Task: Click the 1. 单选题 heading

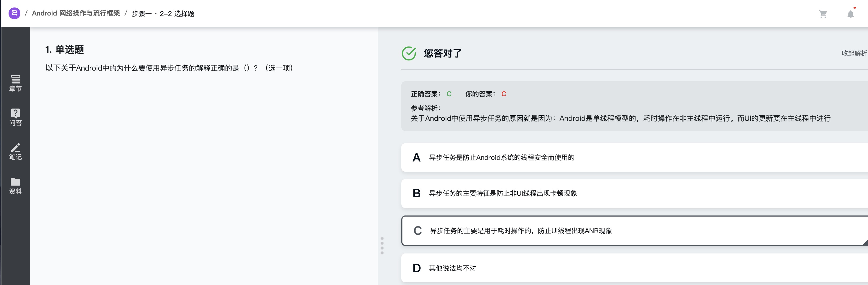Action: click(64, 49)
